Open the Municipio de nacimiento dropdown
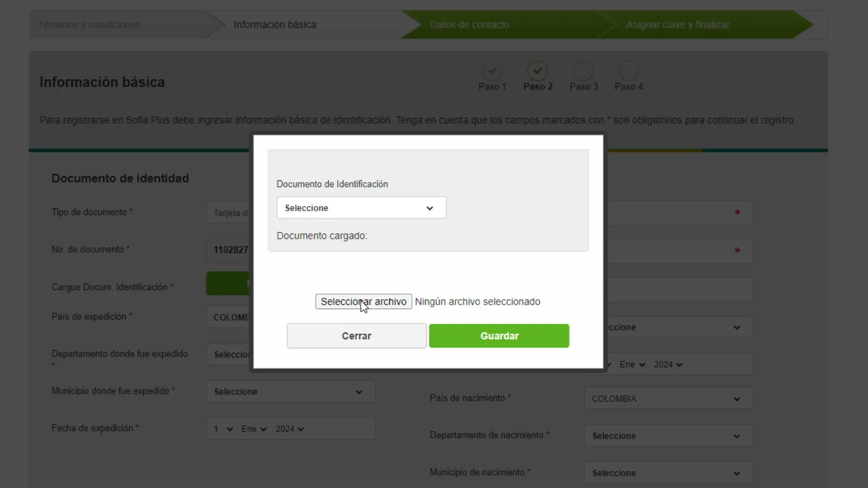The image size is (868, 488). point(669,472)
